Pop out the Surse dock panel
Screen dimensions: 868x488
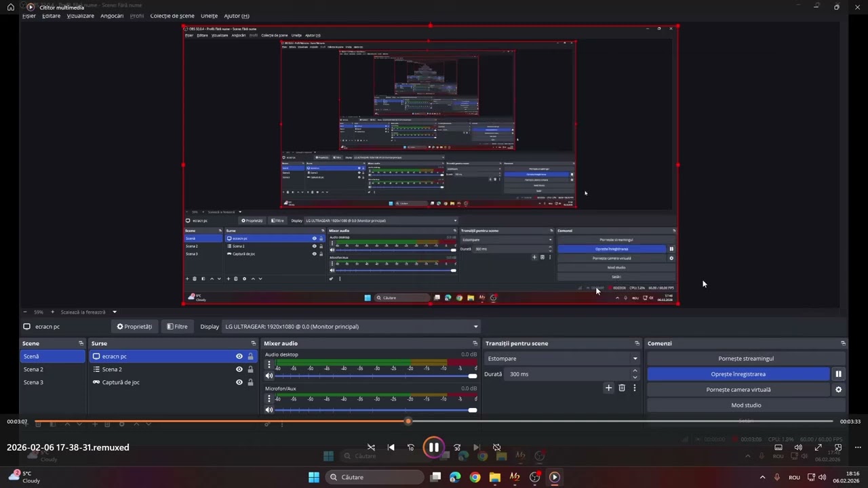pos(254,344)
